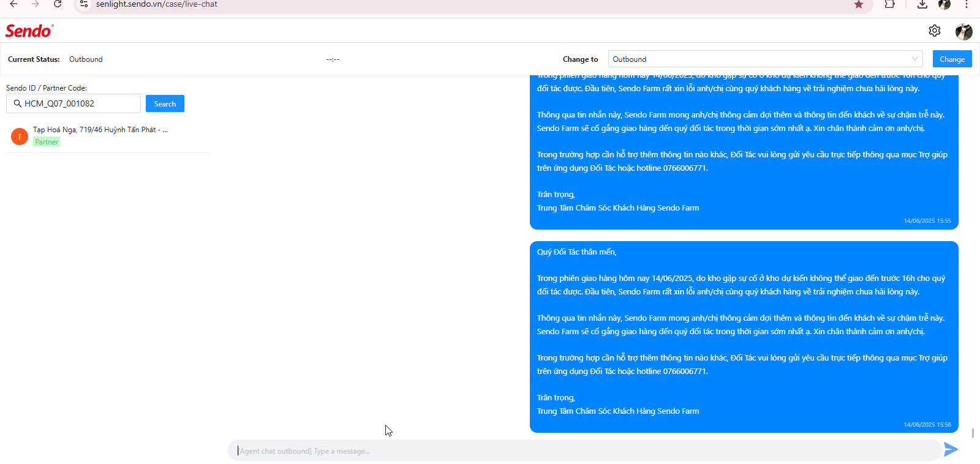Click the --:-- timer text
Viewport: 980px width, 464px height.
pyautogui.click(x=333, y=59)
